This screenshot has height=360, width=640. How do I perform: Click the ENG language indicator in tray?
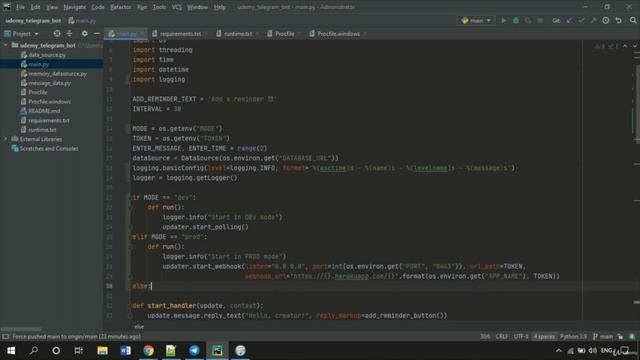click(606, 351)
